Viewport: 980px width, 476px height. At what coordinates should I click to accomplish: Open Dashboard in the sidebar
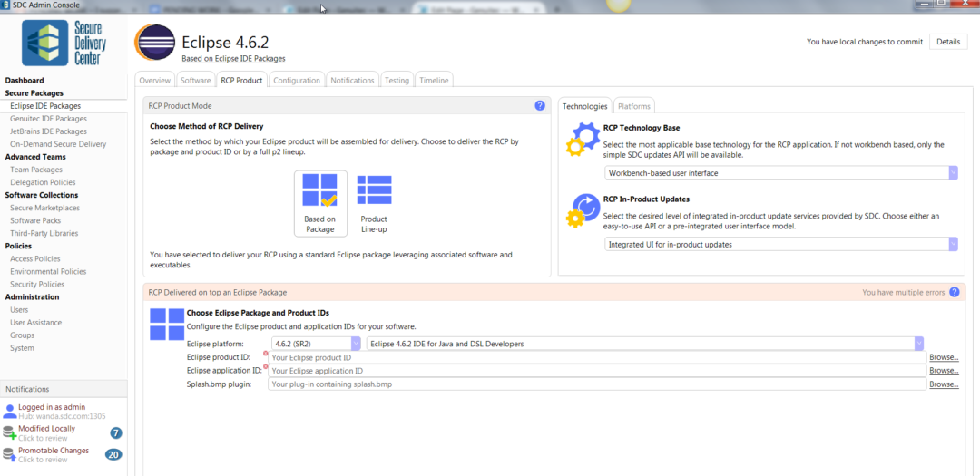(25, 80)
